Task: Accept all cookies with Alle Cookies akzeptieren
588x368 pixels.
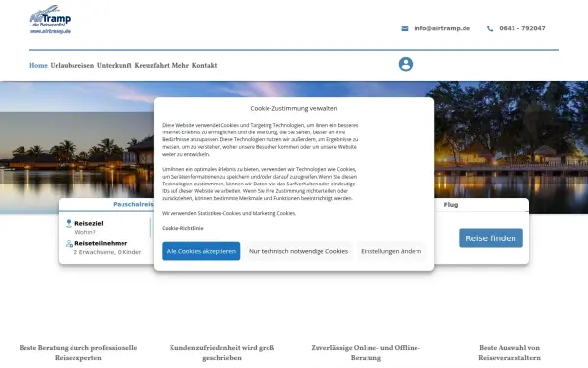Action: pyautogui.click(x=201, y=251)
